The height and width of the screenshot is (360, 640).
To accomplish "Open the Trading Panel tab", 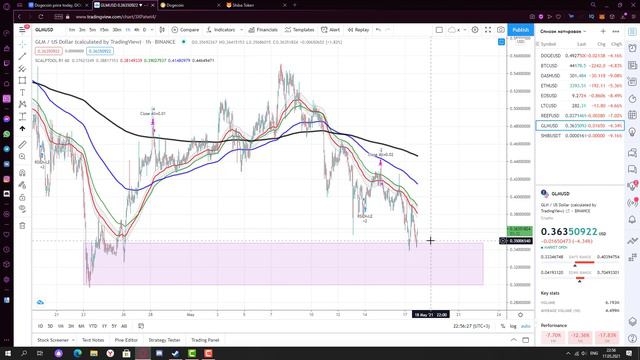I will point(205,340).
